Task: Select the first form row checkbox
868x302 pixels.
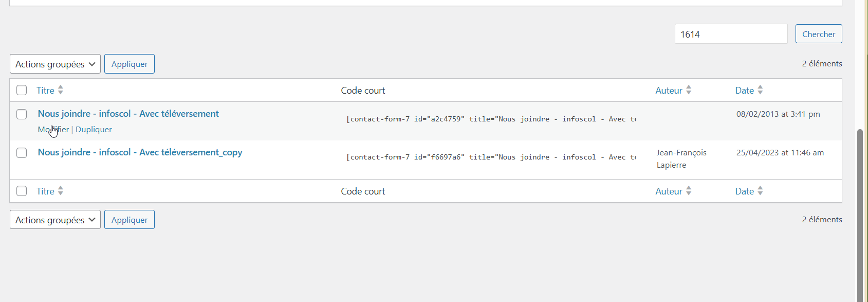Action: pyautogui.click(x=22, y=114)
